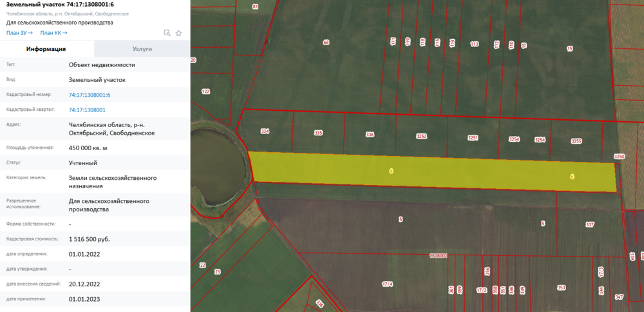Open the План ЗУ link
This screenshot has width=644, height=312.
coord(19,33)
